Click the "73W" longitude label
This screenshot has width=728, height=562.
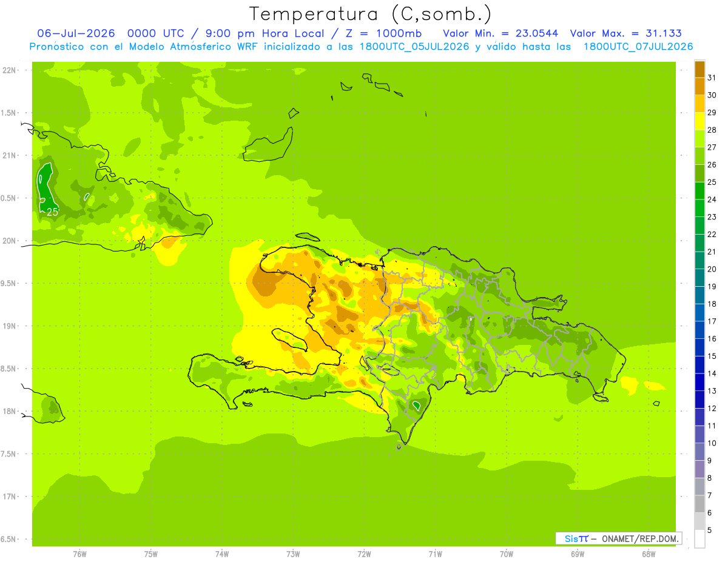[293, 554]
